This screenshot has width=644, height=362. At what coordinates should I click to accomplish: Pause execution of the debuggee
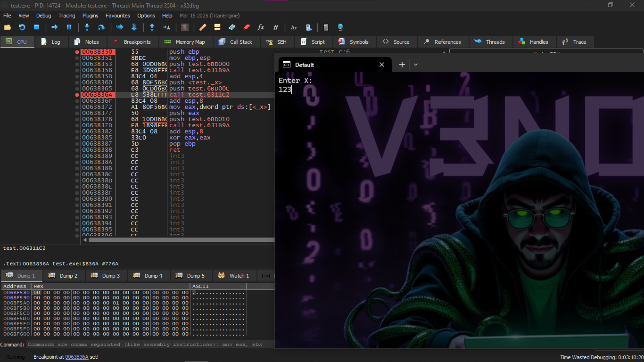[69, 27]
